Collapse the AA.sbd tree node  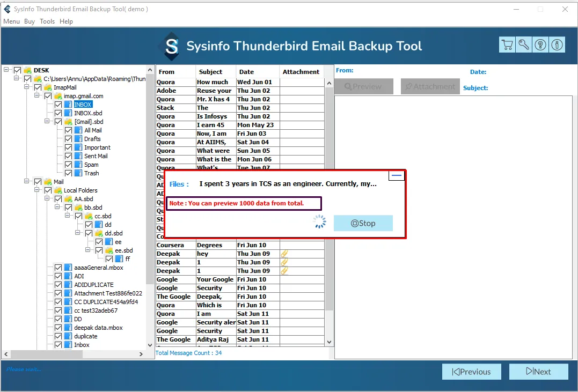click(x=47, y=199)
